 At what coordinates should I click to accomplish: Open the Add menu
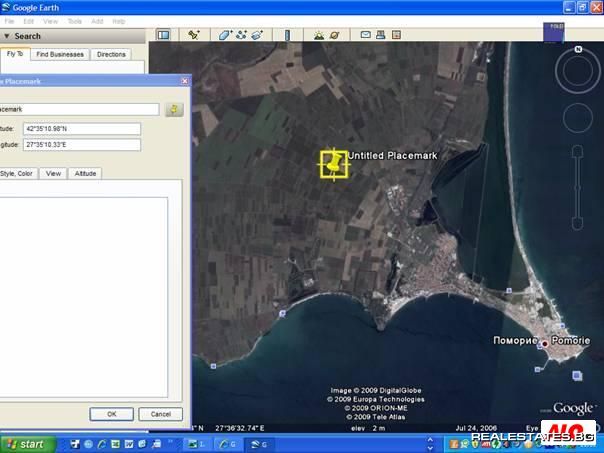(97, 21)
